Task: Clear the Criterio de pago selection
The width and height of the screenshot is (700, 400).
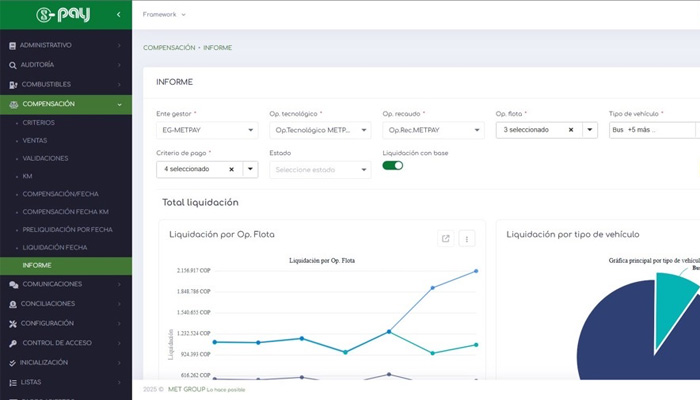Action: 231,169
